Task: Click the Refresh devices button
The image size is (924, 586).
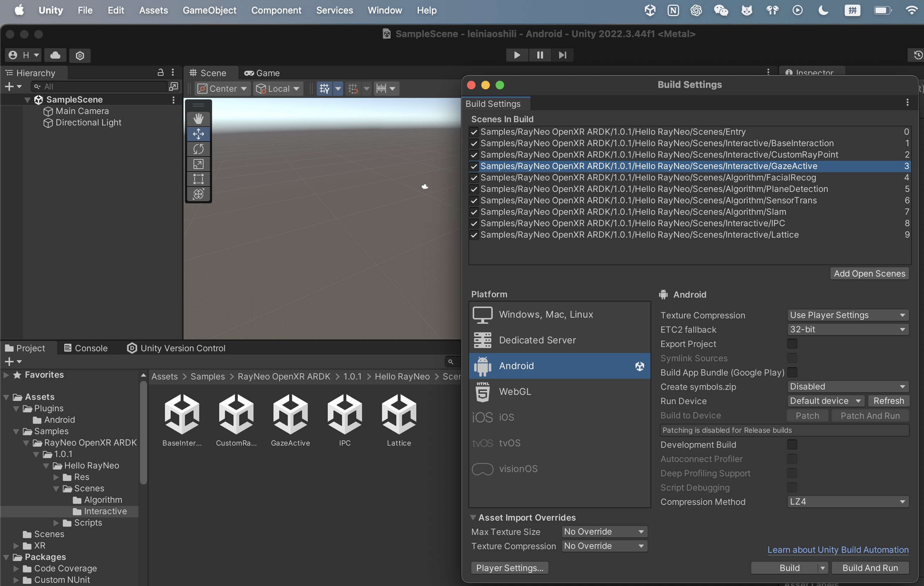Action: coord(888,401)
